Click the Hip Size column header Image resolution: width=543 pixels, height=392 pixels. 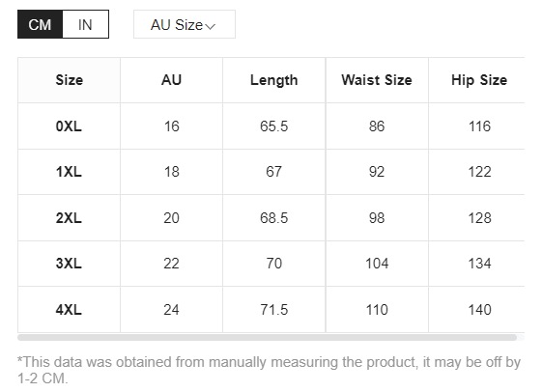479,80
